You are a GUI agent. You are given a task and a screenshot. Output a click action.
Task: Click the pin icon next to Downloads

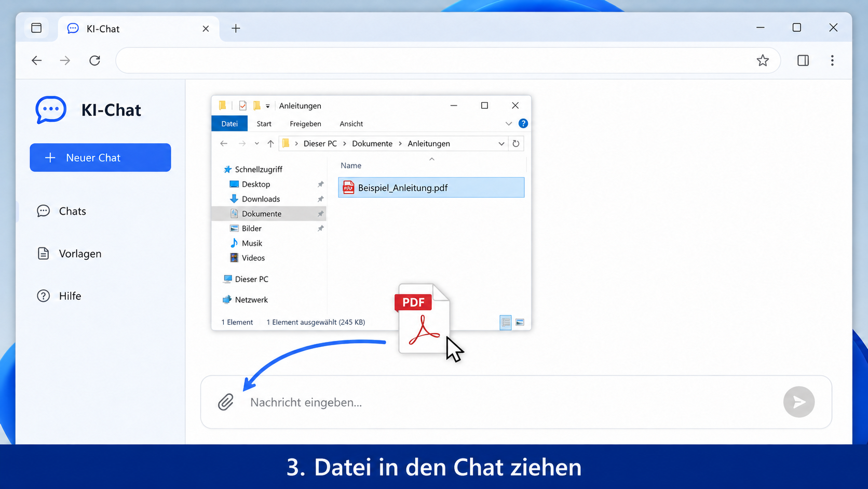pos(321,199)
